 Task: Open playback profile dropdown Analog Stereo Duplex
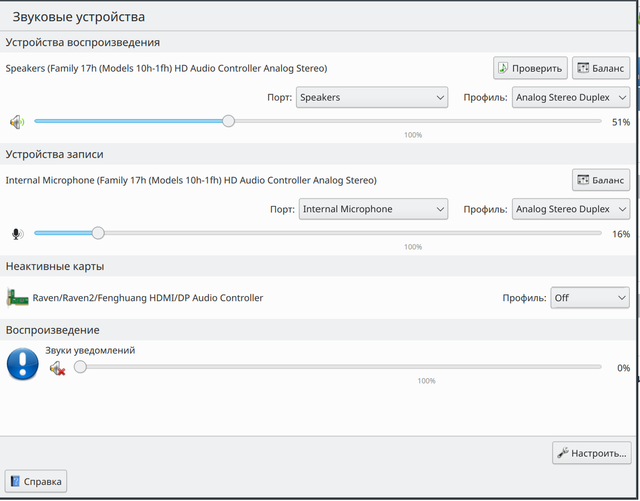(571, 97)
